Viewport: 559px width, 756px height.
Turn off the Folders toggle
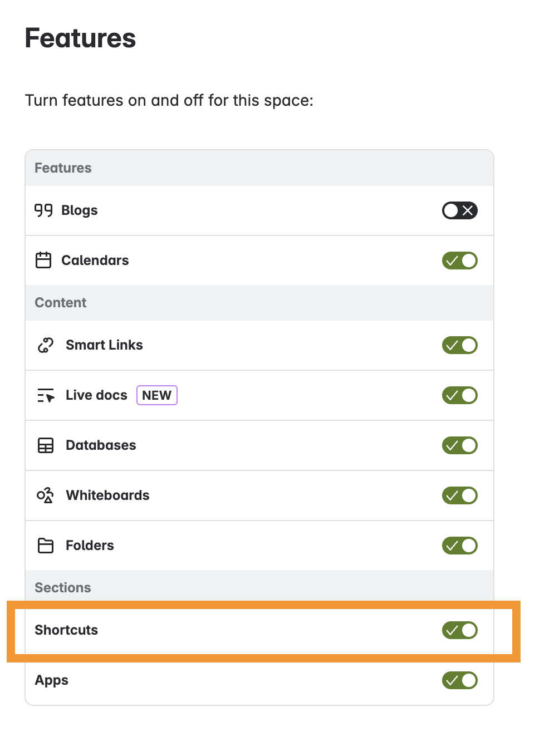(459, 546)
